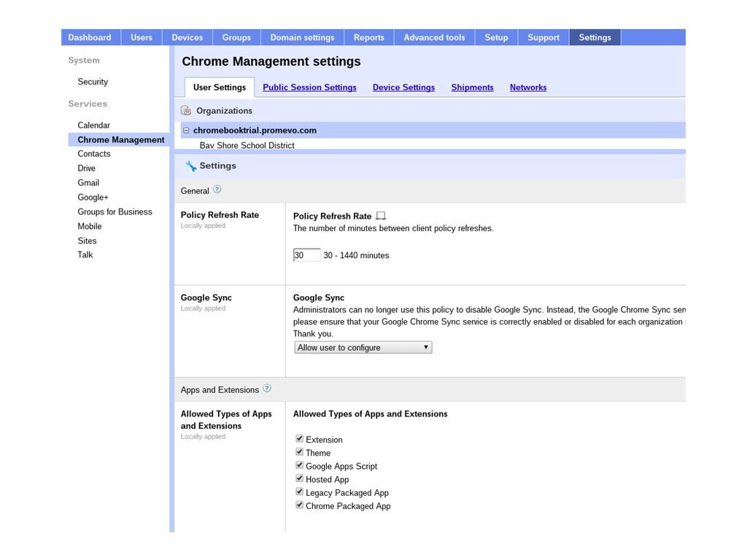The image size is (747, 560).
Task: Click help icon beside Apps and Extensions
Action: point(267,389)
